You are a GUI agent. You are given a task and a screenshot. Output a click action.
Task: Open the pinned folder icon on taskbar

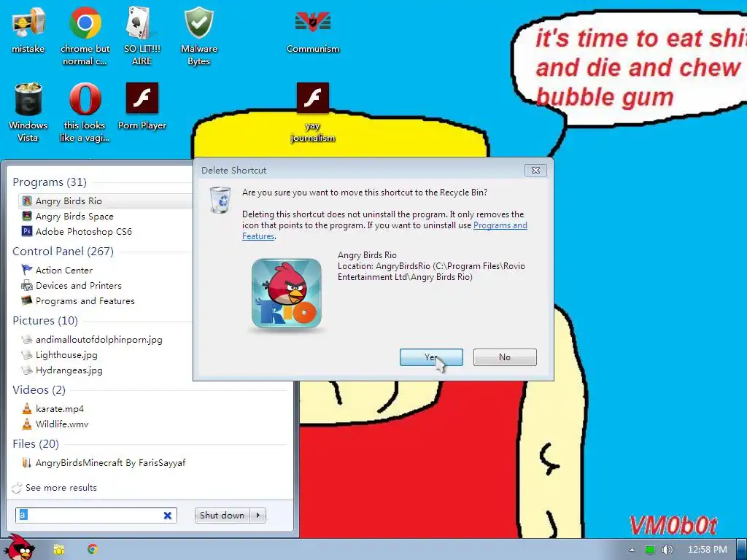point(58,550)
